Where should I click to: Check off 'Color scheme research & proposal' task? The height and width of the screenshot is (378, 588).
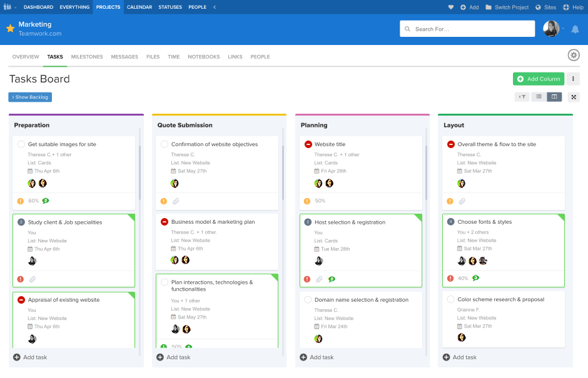[451, 299]
